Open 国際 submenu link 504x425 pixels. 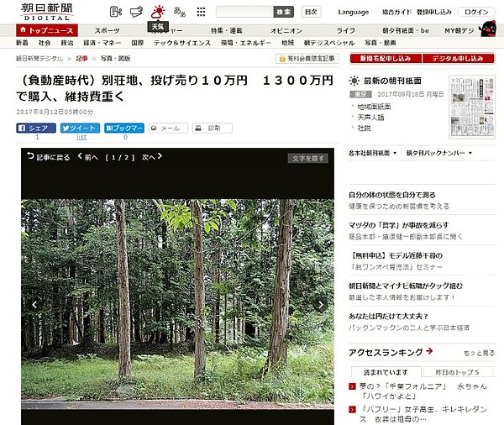(x=137, y=43)
